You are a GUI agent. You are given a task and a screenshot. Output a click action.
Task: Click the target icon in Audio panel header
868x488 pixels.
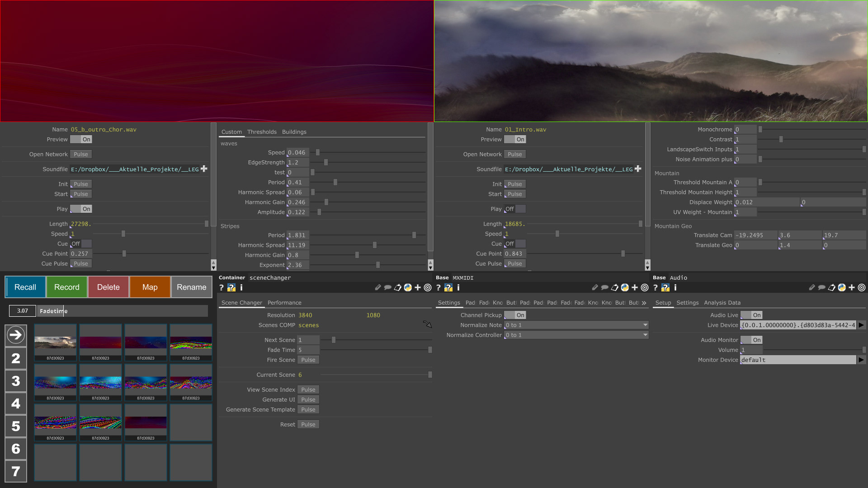pos(862,288)
